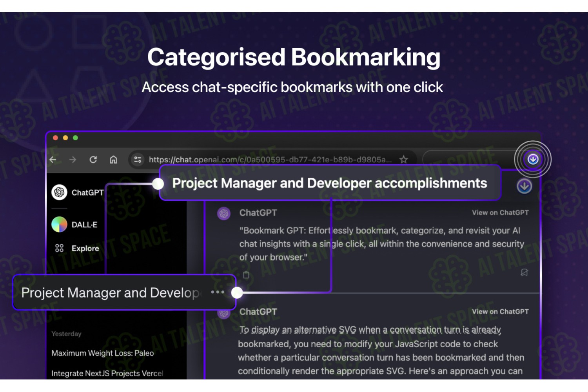Copy the first ChatGPT message with clipboard icon

click(x=246, y=275)
